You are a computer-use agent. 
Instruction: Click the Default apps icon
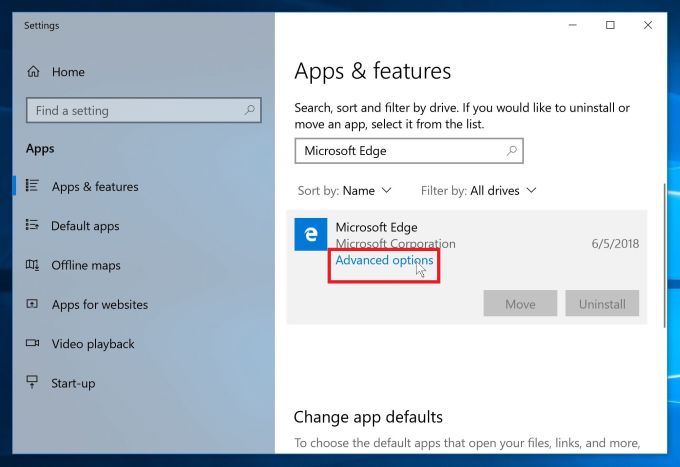click(33, 226)
